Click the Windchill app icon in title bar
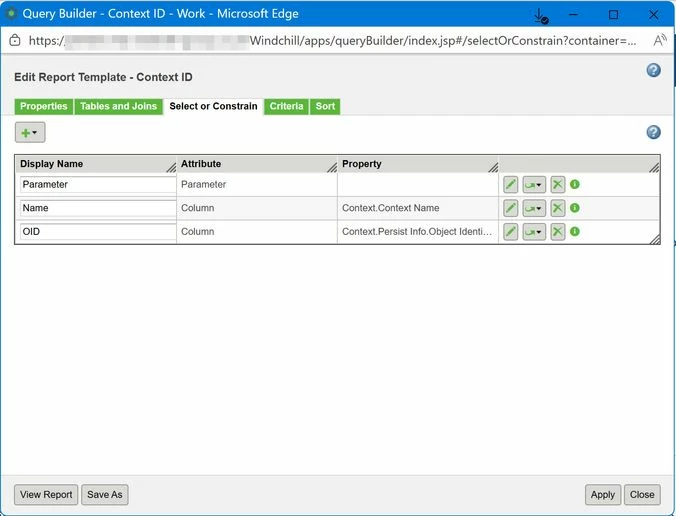This screenshot has width=676, height=516. [11, 13]
